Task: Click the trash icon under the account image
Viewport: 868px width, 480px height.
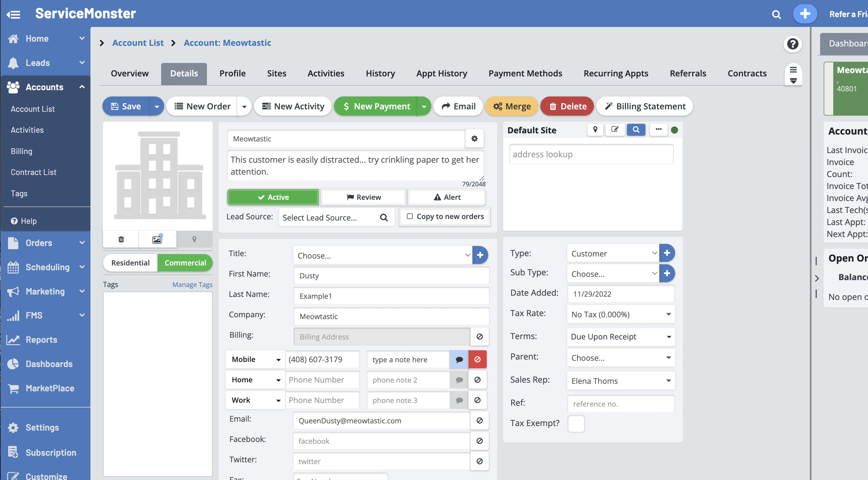Action: tap(121, 239)
